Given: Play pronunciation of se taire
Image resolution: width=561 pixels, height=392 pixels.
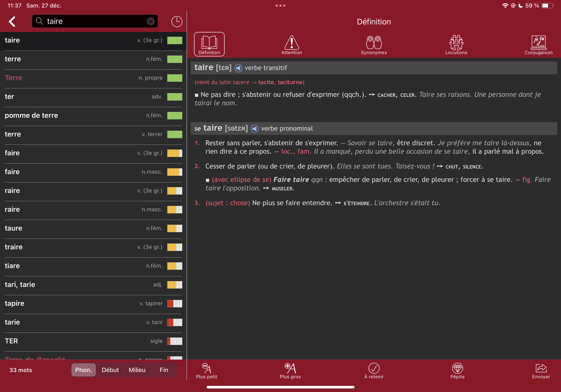Looking at the screenshot, I should (x=254, y=129).
